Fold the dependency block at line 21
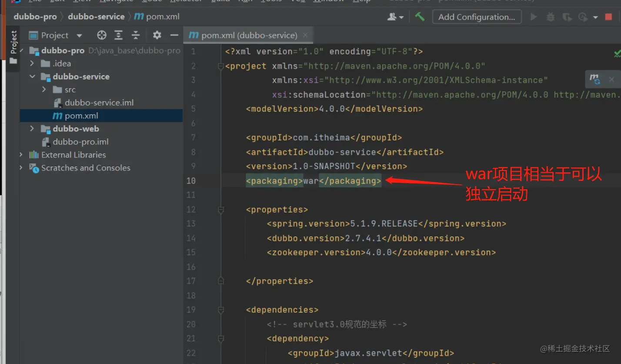 [x=220, y=339]
